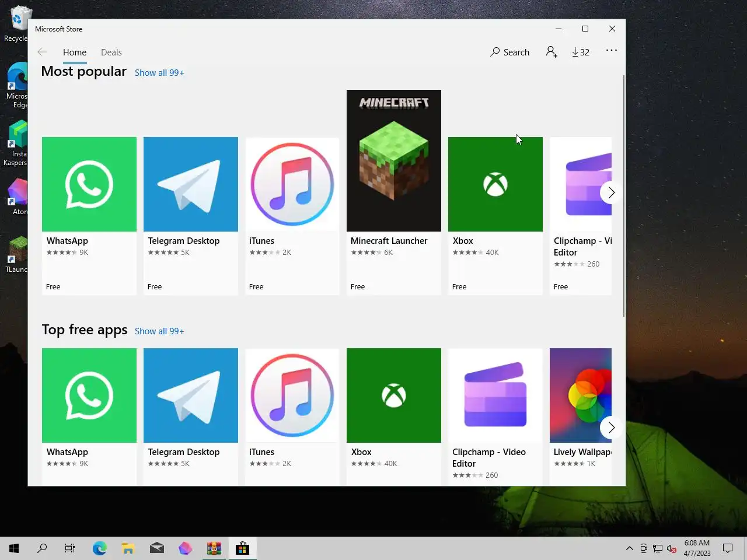Open taskbar search magnifier
747x560 pixels.
42,548
